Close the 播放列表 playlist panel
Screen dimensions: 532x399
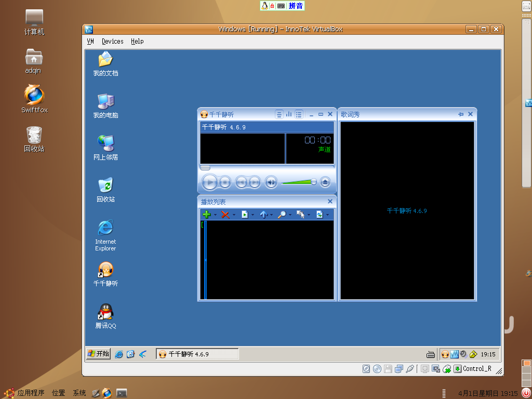[330, 201]
